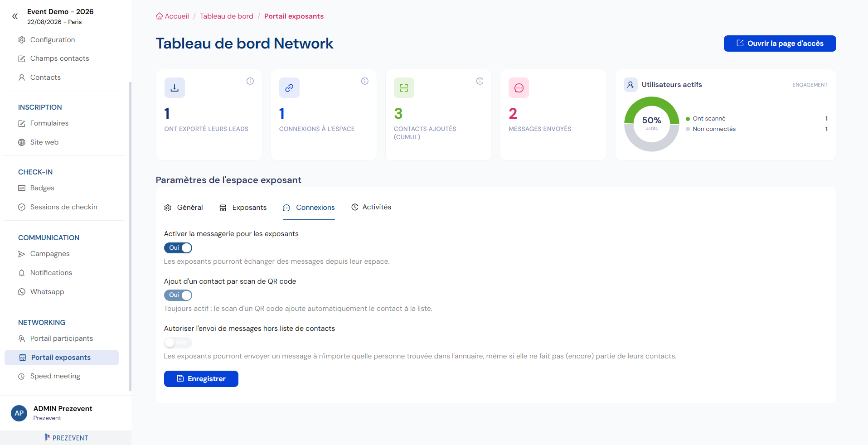This screenshot has width=868, height=445.
Task: Click the grey Non connectés legend dot
Action: click(x=688, y=129)
